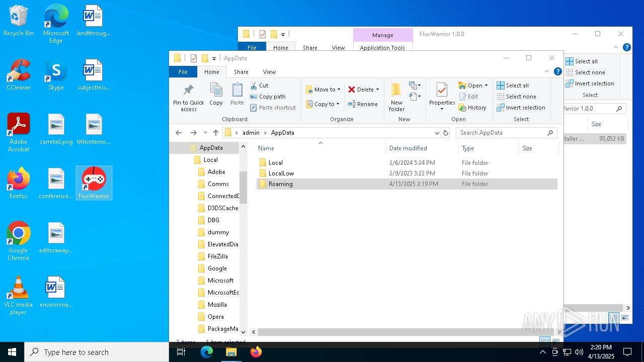Select environme... Word document on desktop
Image resolution: width=644 pixels, height=362 pixels.
[x=56, y=293]
